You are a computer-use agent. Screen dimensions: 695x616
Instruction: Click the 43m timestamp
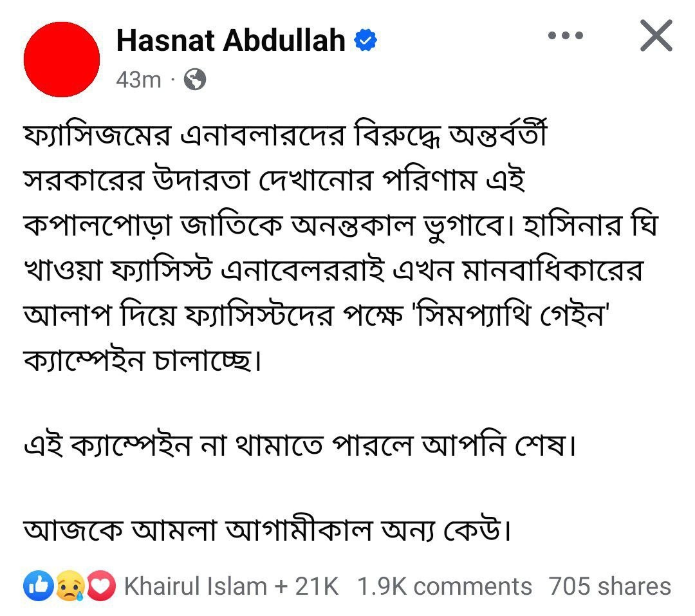pyautogui.click(x=139, y=80)
